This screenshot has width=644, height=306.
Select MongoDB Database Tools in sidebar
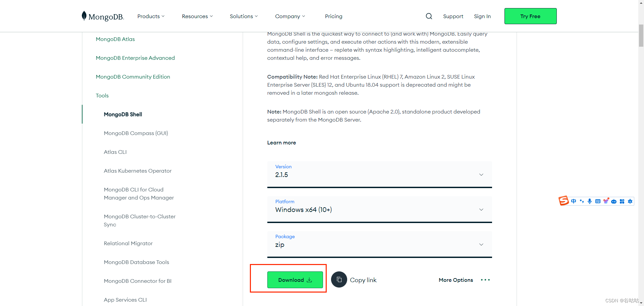136,262
